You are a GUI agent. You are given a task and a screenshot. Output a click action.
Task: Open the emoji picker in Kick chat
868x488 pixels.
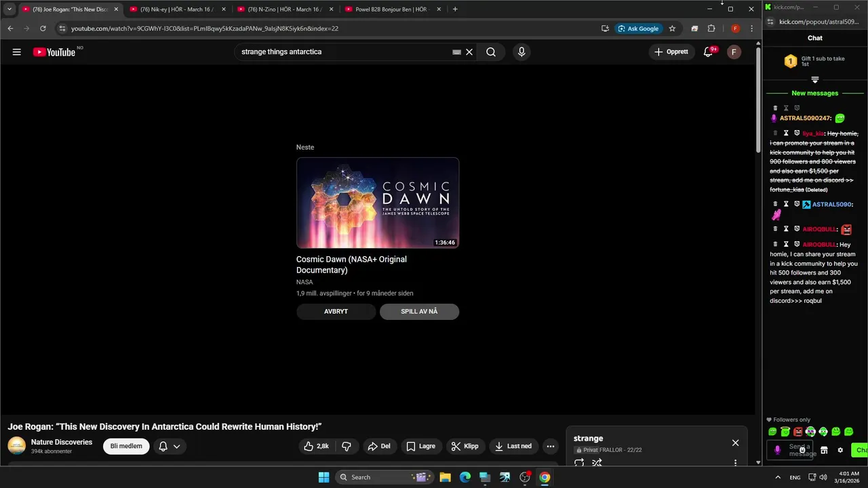tap(802, 450)
